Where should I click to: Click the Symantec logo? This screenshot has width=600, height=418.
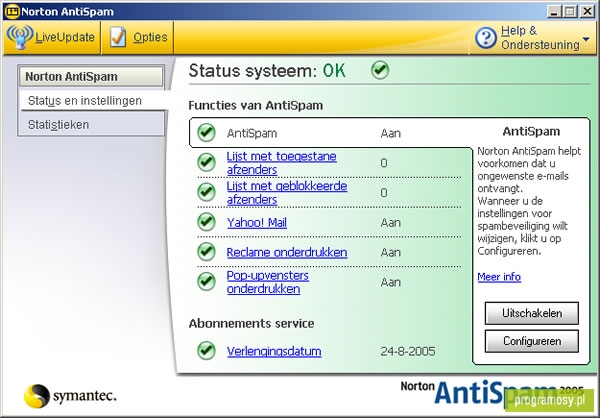point(70,396)
